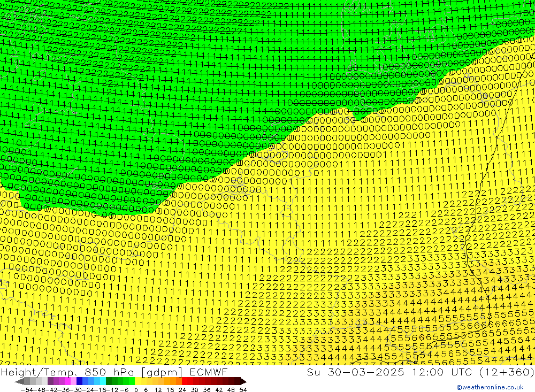This screenshot has width=535, height=392.
Task: Click the "[gdpm]" unit label
Action: pyautogui.click(x=162, y=372)
